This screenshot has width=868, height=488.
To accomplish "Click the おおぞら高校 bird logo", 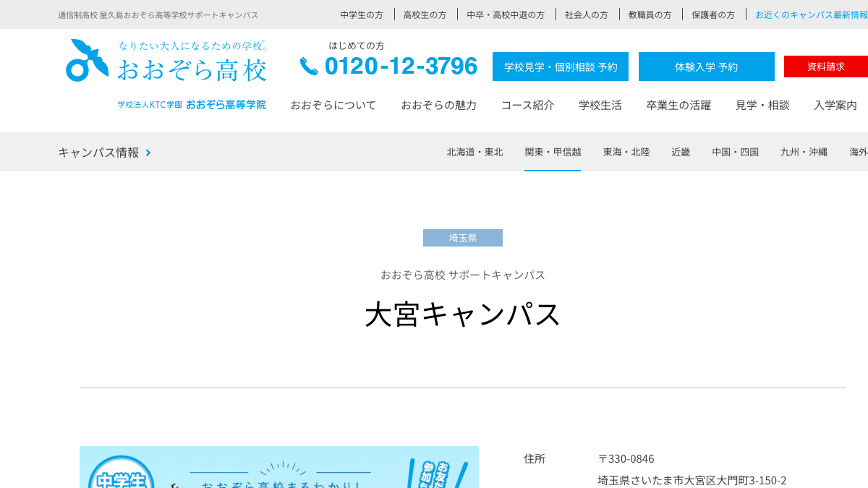I will coord(87,60).
